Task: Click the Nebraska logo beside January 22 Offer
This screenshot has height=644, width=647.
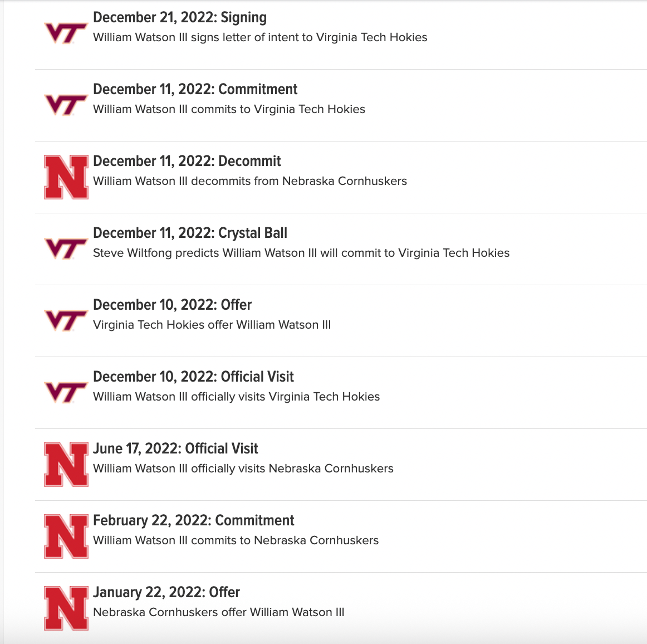Action: coord(66,608)
